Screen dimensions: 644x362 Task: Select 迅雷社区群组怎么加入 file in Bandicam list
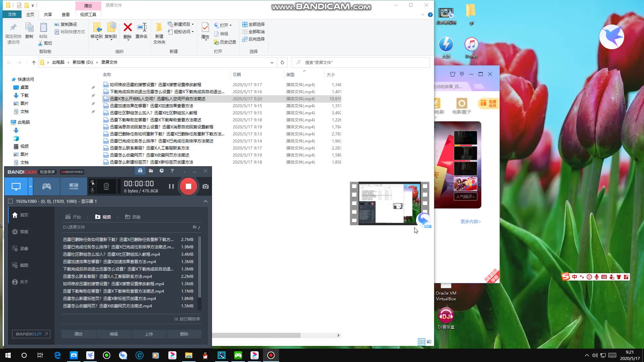(x=128, y=254)
